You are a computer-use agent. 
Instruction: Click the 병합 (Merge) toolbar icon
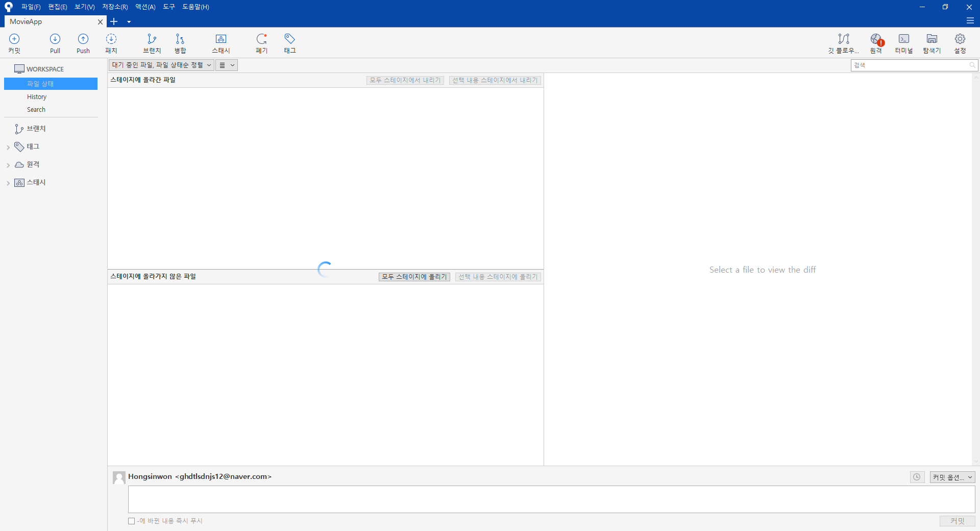(x=180, y=43)
